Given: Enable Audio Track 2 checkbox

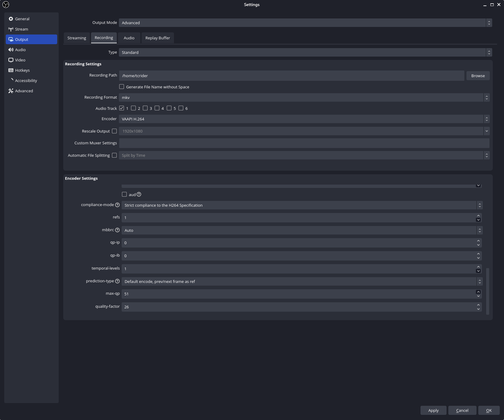Looking at the screenshot, I should (x=134, y=108).
